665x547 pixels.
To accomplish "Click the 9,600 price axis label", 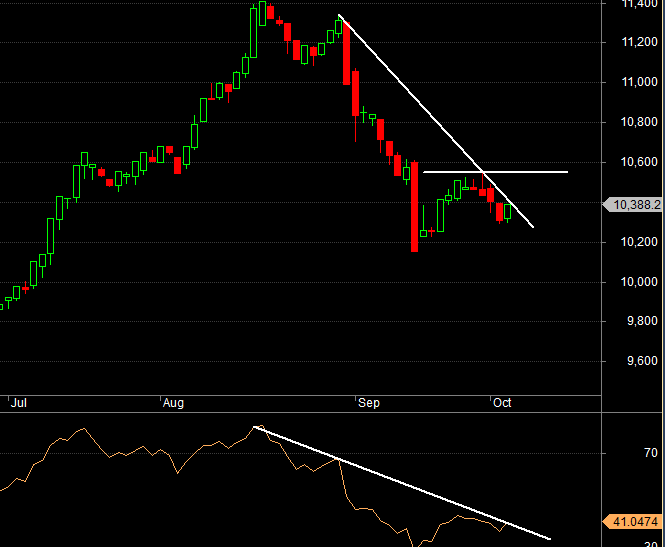I will point(642,361).
